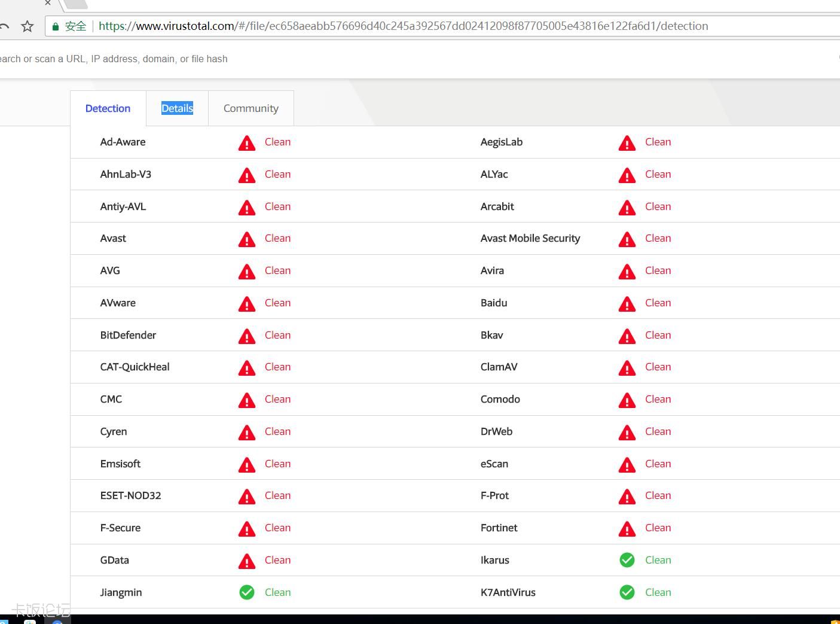The height and width of the screenshot is (624, 840).
Task: Click the CAT-QuickHeal engine label
Action: [x=135, y=367]
